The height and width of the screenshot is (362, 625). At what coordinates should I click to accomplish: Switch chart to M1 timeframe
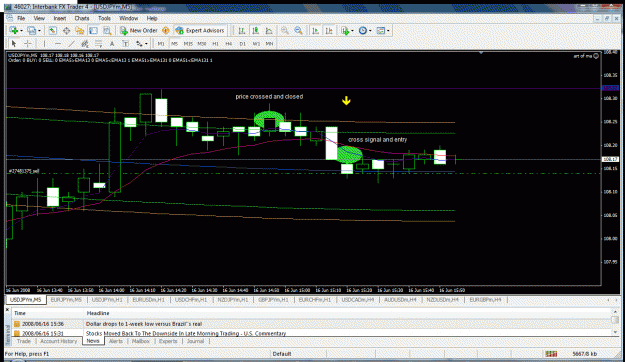(161, 44)
